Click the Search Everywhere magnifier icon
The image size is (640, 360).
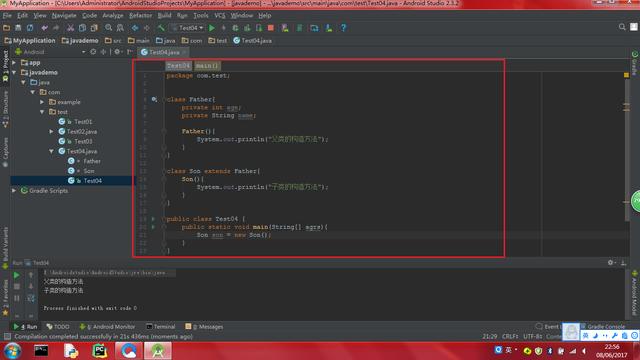pyautogui.click(x=622, y=27)
